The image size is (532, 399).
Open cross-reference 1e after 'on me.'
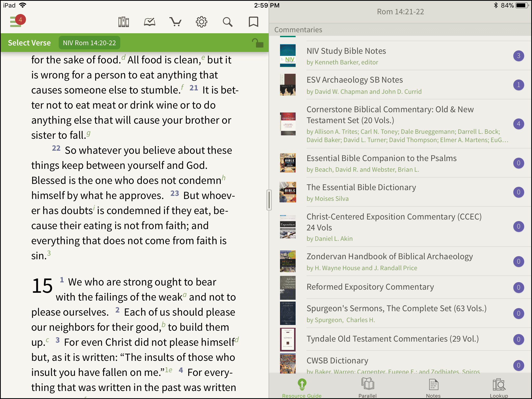[169, 370]
